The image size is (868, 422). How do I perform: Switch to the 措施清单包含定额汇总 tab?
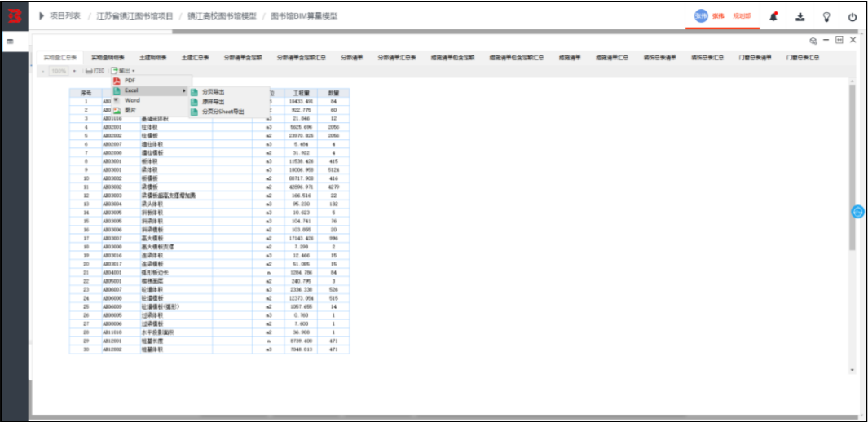[x=517, y=58]
